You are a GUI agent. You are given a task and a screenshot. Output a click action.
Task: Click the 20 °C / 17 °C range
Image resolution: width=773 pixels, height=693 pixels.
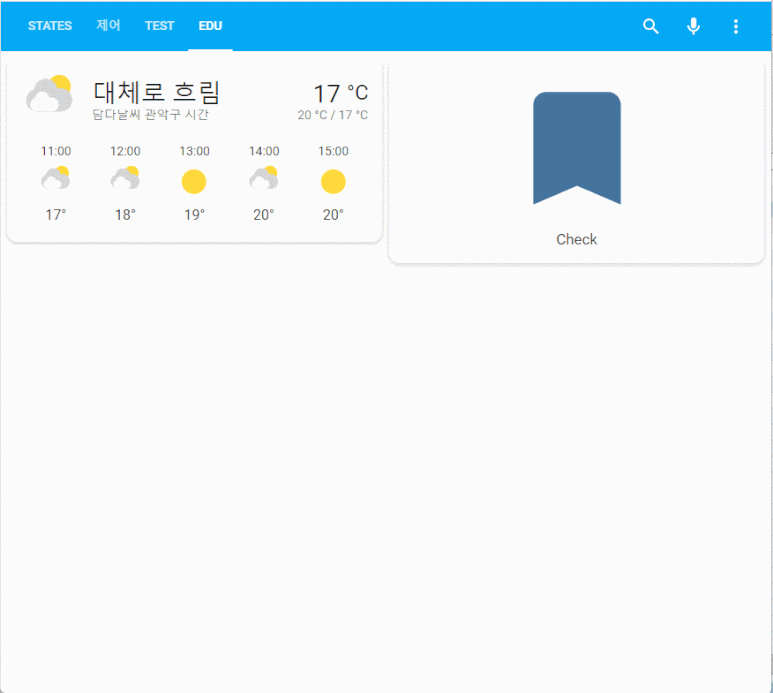click(333, 115)
